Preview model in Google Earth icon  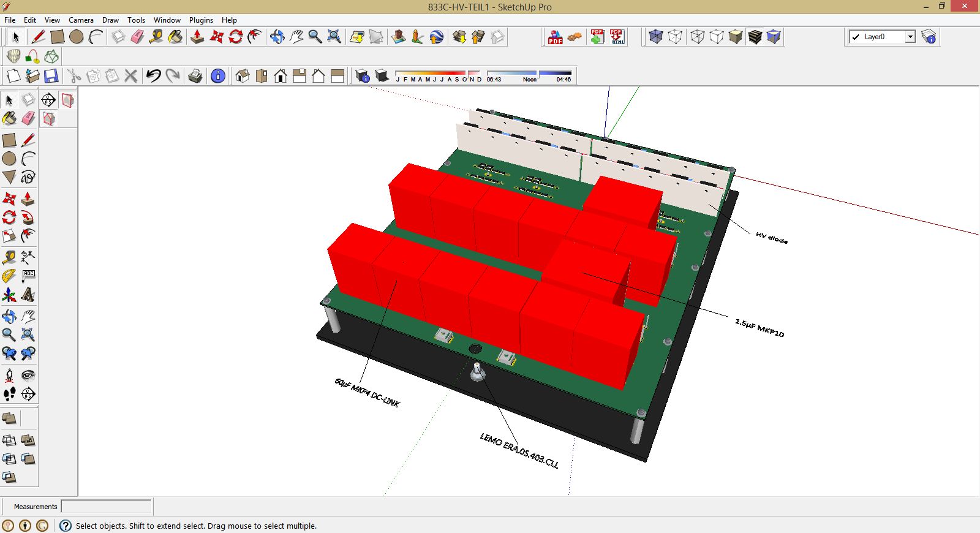pos(436,37)
